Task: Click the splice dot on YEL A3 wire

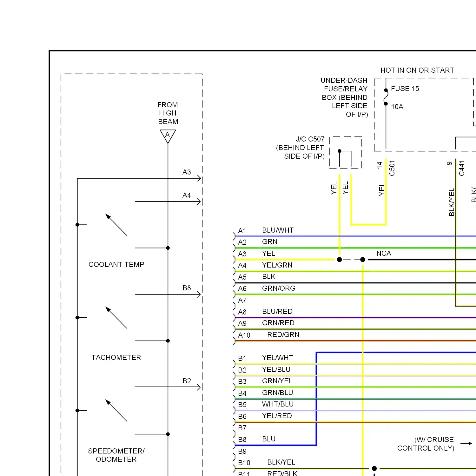Action: coord(340,260)
